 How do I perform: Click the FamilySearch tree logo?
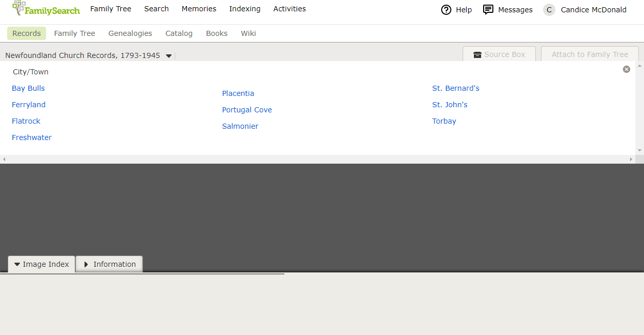[19, 8]
